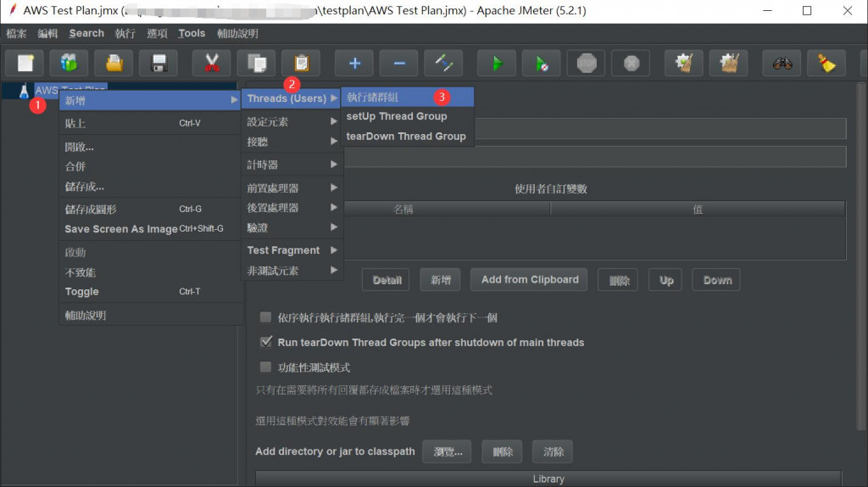The height and width of the screenshot is (487, 868).
Task: Select 儲存成... in the context menu
Action: coord(150,187)
